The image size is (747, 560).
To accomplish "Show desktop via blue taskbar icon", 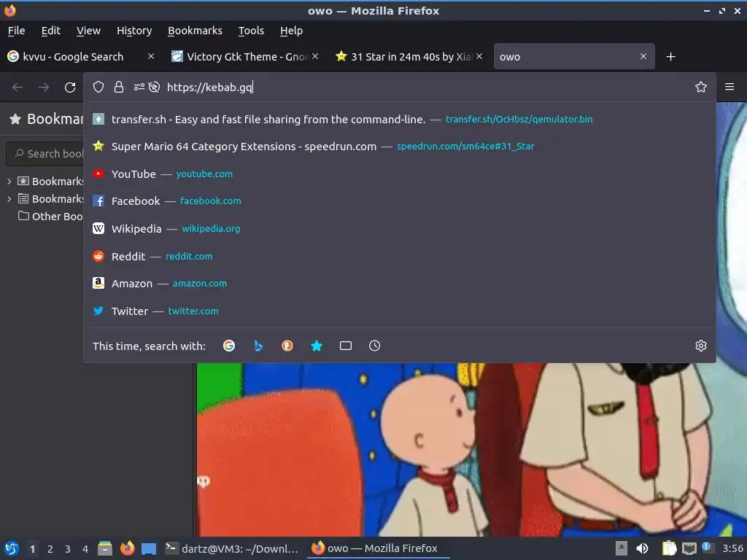I will coord(149,549).
